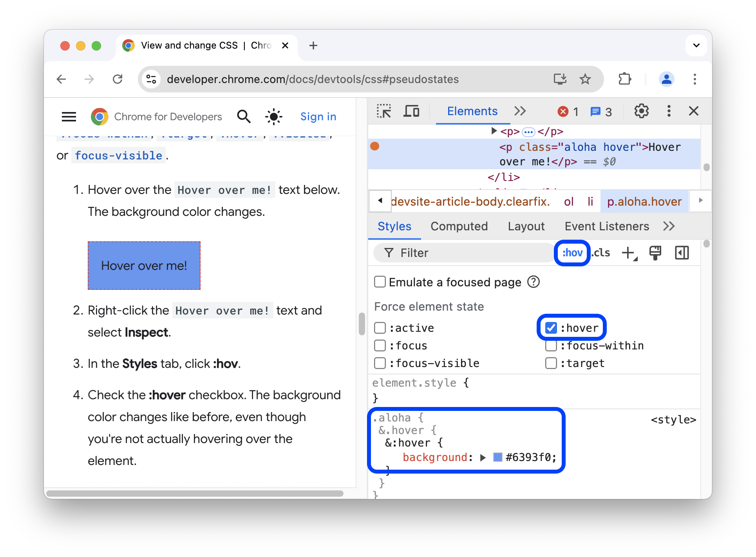Viewport: 756px width, 557px height.
Task: Click the add new style rule icon
Action: point(629,252)
